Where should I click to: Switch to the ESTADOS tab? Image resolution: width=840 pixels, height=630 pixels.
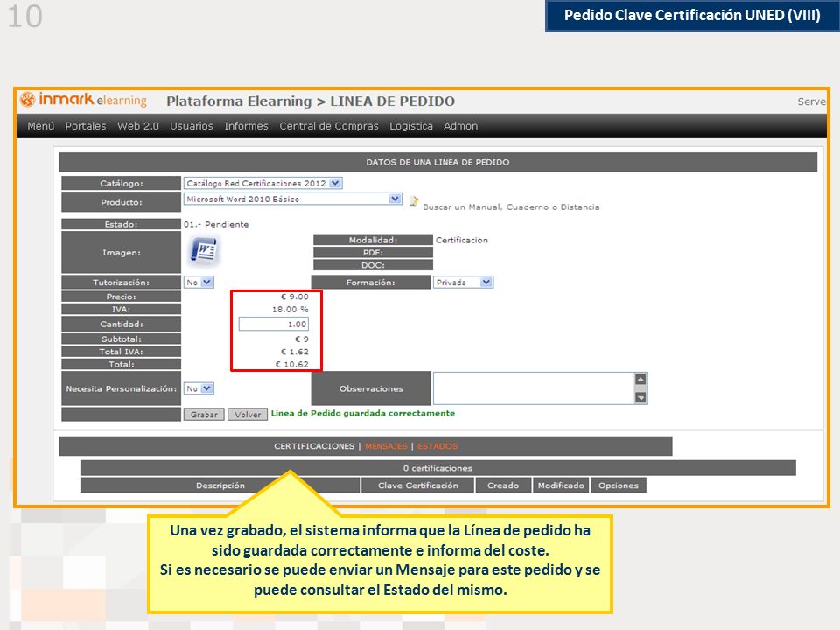(x=437, y=446)
